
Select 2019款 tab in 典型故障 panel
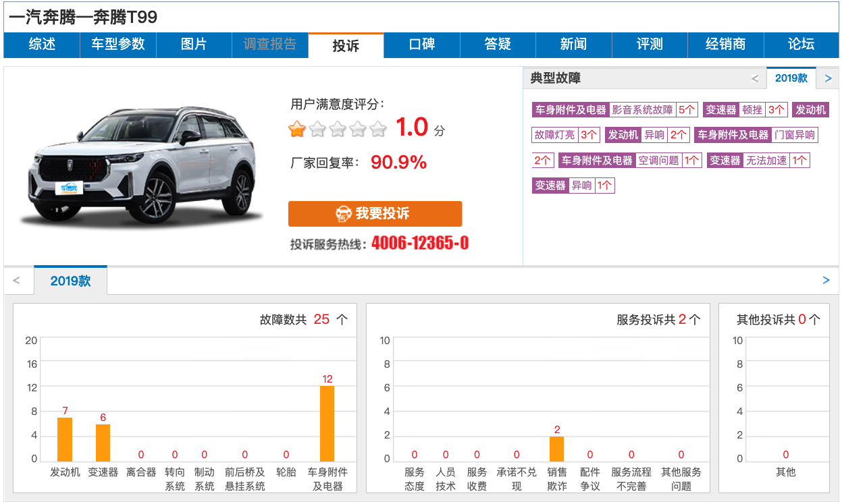point(791,78)
